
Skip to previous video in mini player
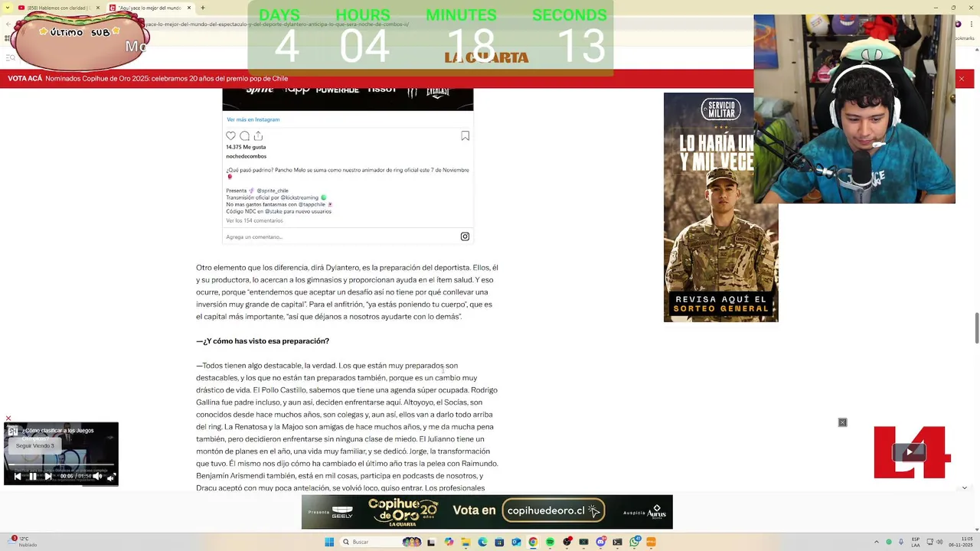click(x=18, y=476)
